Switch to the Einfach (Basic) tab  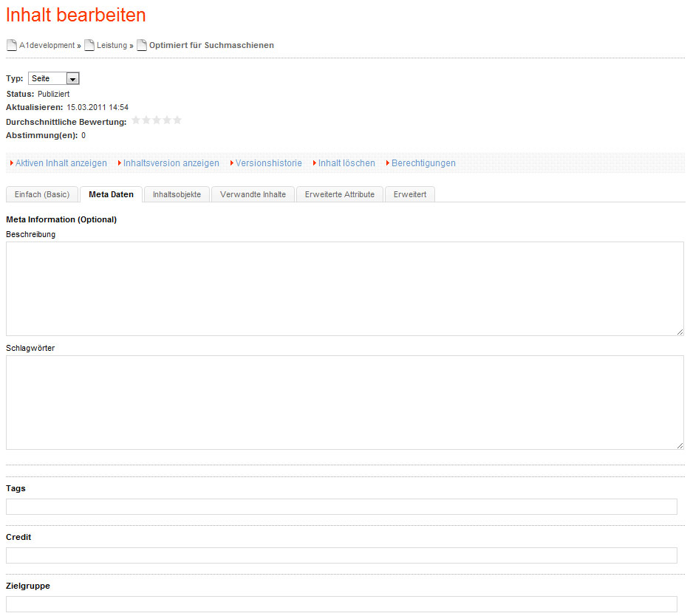pyautogui.click(x=42, y=194)
